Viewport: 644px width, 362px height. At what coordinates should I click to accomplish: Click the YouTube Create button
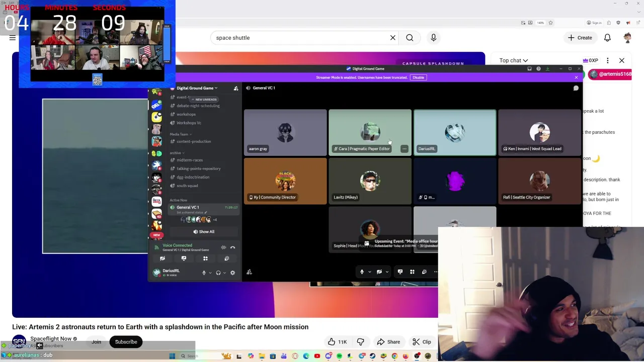[x=580, y=38]
